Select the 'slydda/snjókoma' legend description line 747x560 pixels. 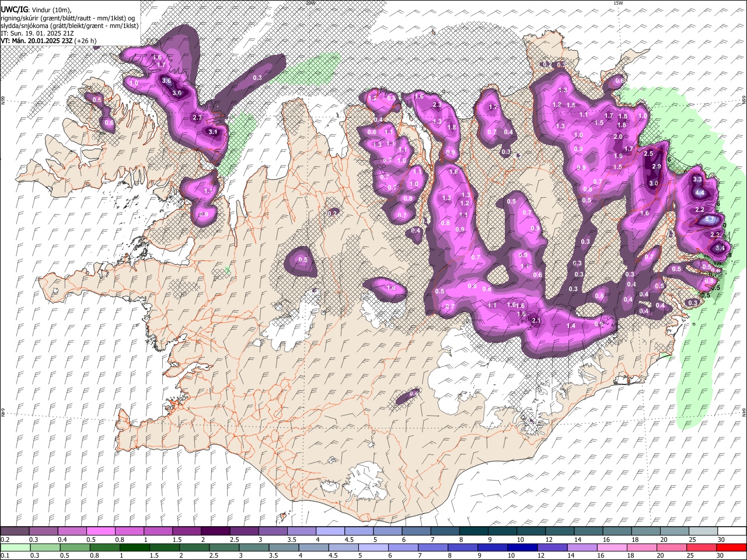tap(69, 26)
